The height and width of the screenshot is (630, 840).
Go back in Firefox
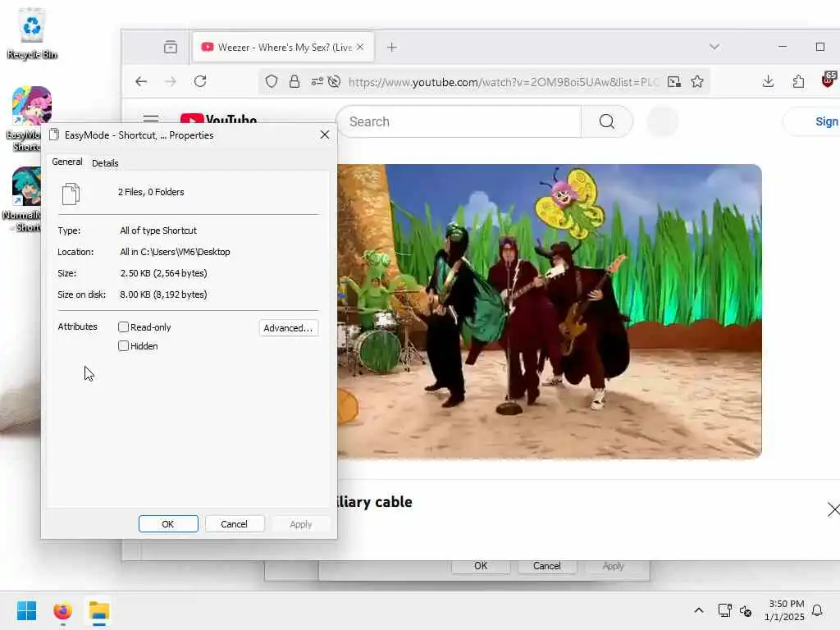point(141,81)
